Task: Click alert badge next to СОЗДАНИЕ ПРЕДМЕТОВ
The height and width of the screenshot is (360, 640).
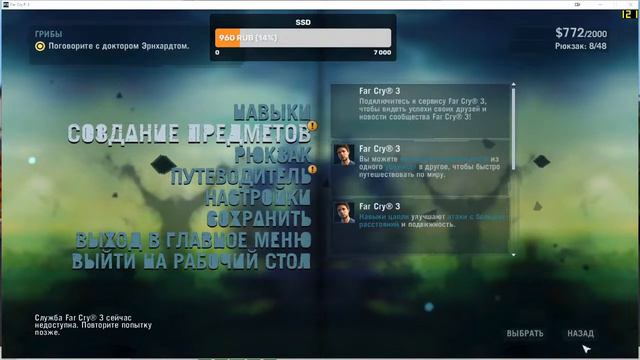Action: click(x=313, y=126)
